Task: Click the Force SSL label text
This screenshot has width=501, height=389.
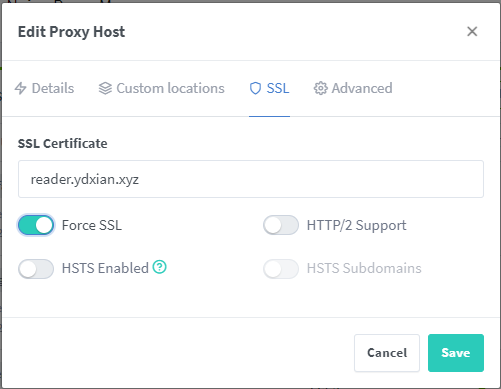Action: pos(92,225)
